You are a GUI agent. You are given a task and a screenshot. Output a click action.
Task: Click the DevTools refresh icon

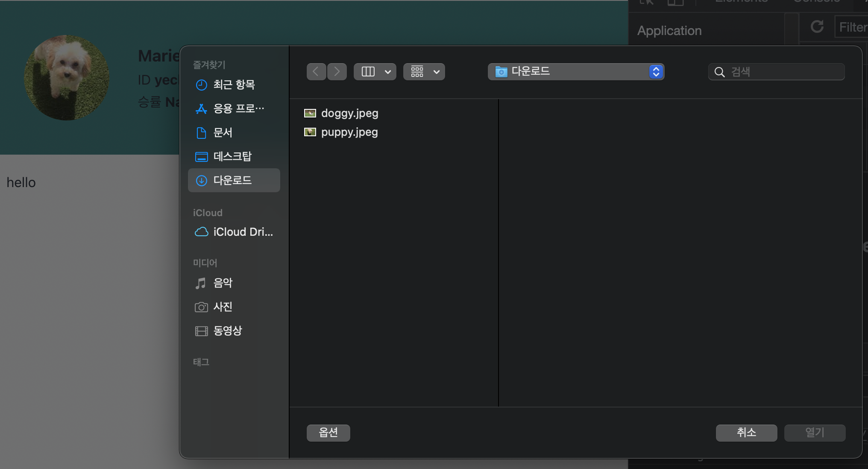817,26
